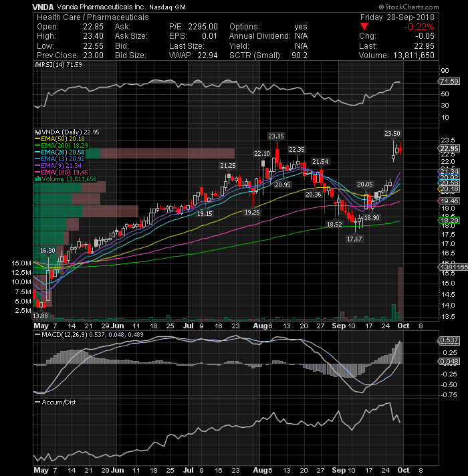Click the 21.25 July price annotation
468x476 pixels.
coord(228,166)
